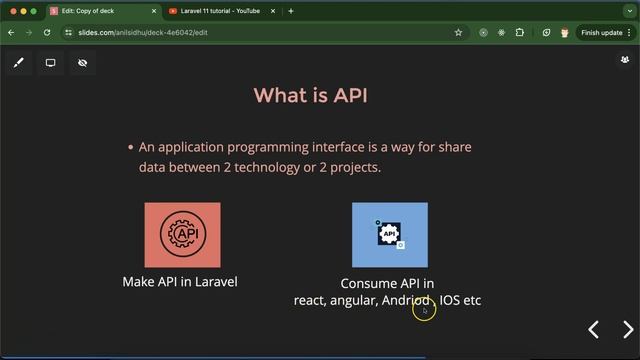This screenshot has width=640, height=360.
Task: Go to the next slide arrow
Action: (x=628, y=329)
